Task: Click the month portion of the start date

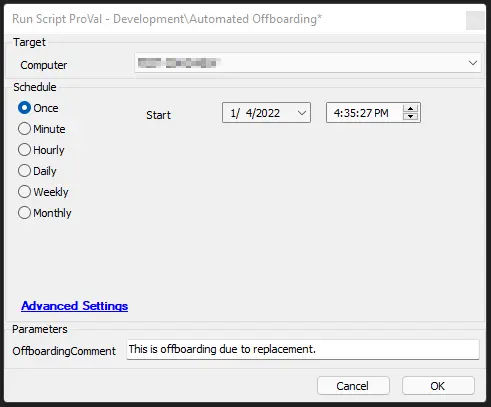Action: [233, 113]
